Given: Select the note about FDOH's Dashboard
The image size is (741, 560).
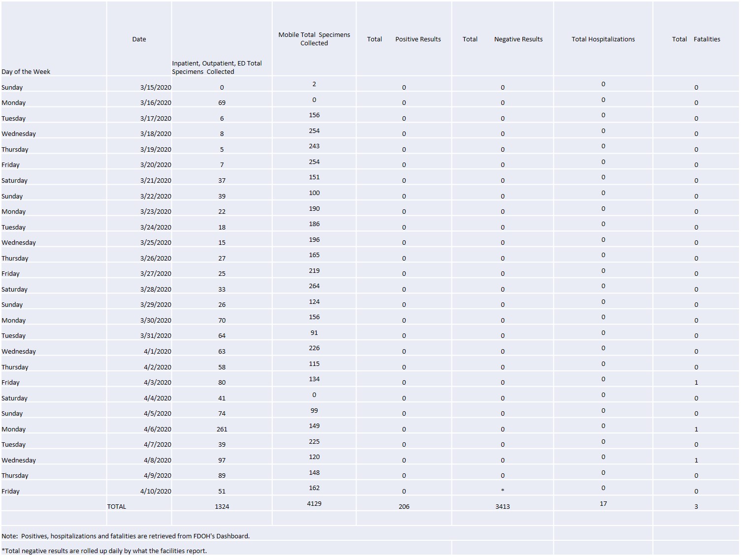Looking at the screenshot, I should pyautogui.click(x=126, y=536).
